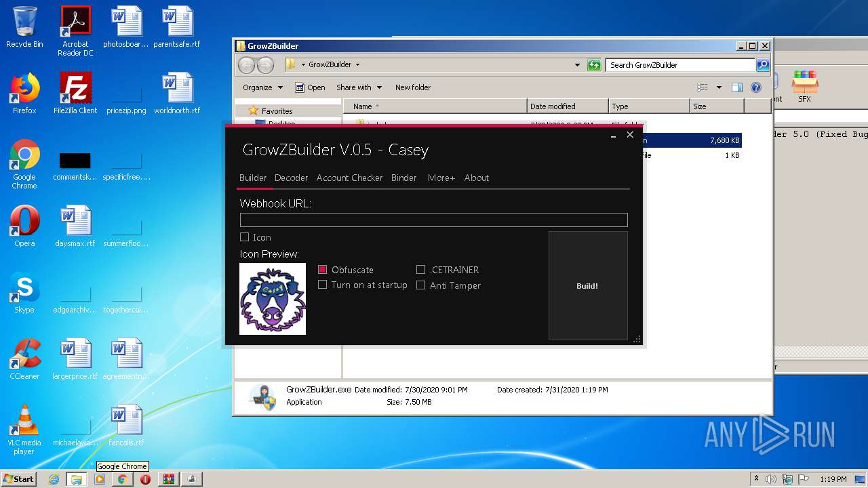Click Google Chrome icon in taskbar

pyautogui.click(x=122, y=479)
